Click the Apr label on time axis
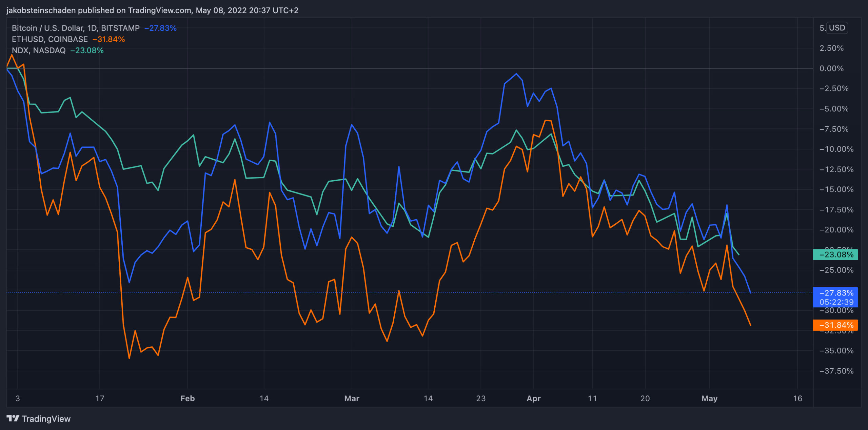Image resolution: width=868 pixels, height=430 pixels. coord(533,398)
